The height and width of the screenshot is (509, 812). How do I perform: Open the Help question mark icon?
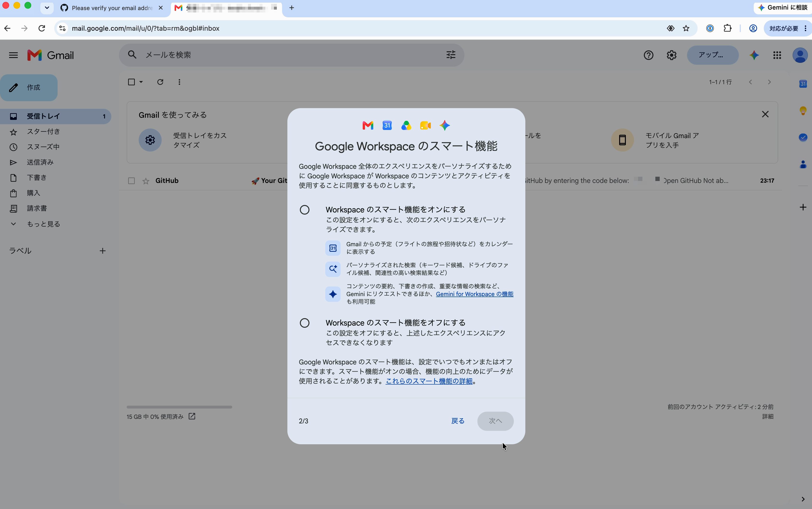(x=648, y=55)
